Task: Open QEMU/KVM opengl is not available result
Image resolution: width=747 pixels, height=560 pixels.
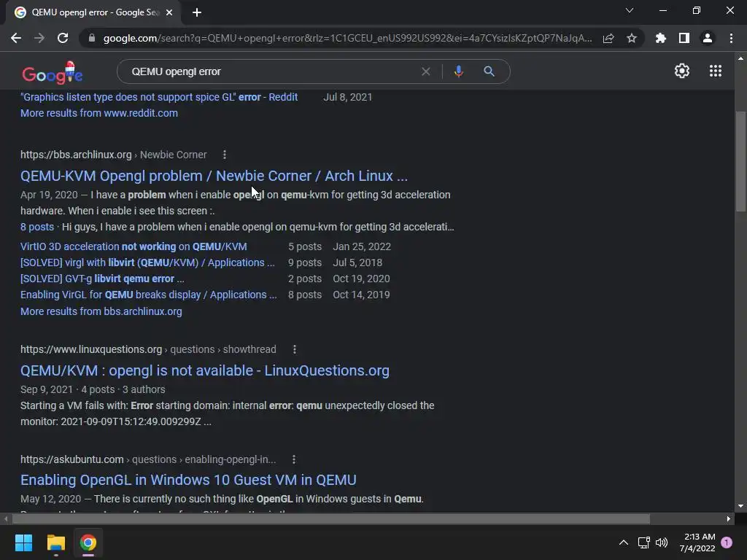Action: coord(205,370)
